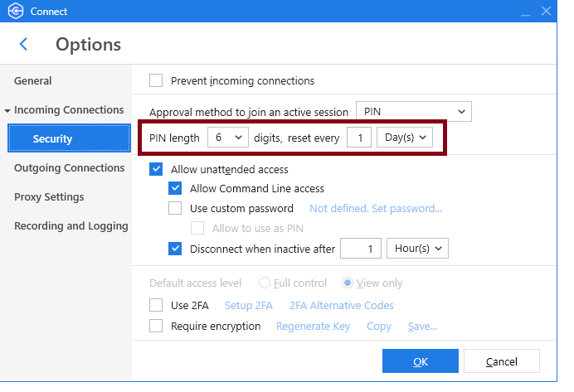Click the back arrow next to Options

(x=24, y=44)
